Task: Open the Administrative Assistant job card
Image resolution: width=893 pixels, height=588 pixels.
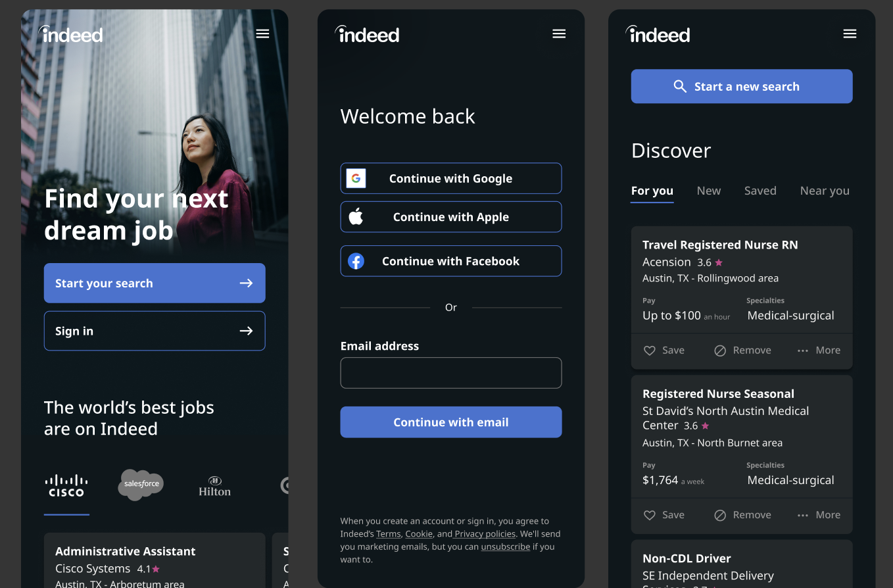Action: click(x=155, y=560)
